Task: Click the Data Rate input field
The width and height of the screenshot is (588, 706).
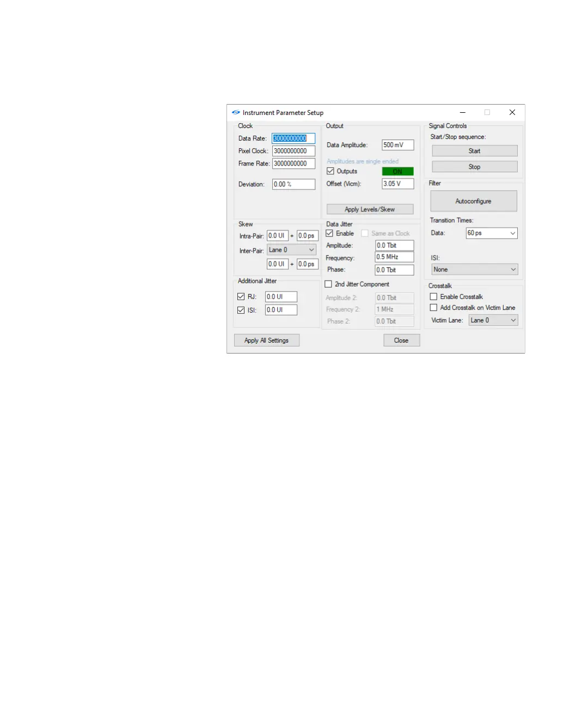Action: (x=294, y=138)
